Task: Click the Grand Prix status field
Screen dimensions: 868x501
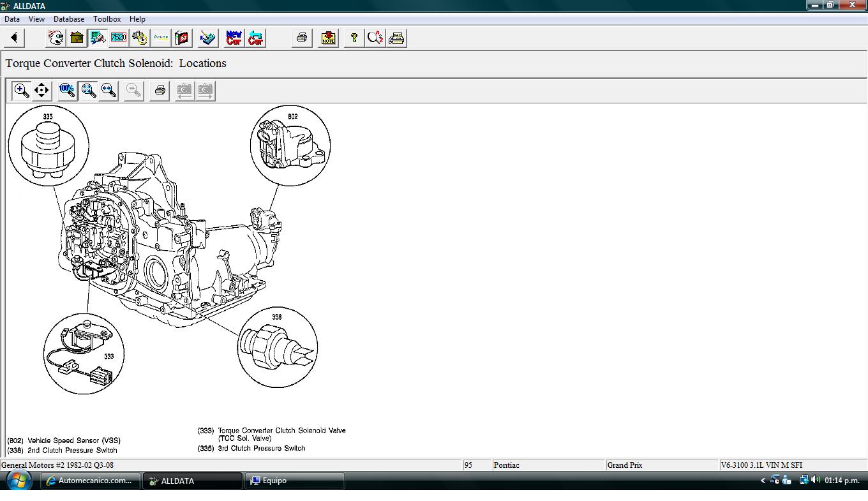Action: pyautogui.click(x=662, y=465)
